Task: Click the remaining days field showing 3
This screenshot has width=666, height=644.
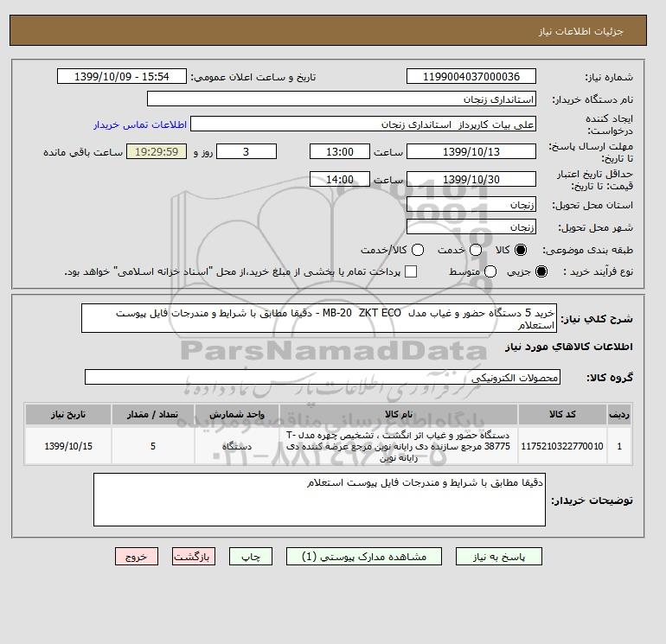Action: (x=247, y=151)
